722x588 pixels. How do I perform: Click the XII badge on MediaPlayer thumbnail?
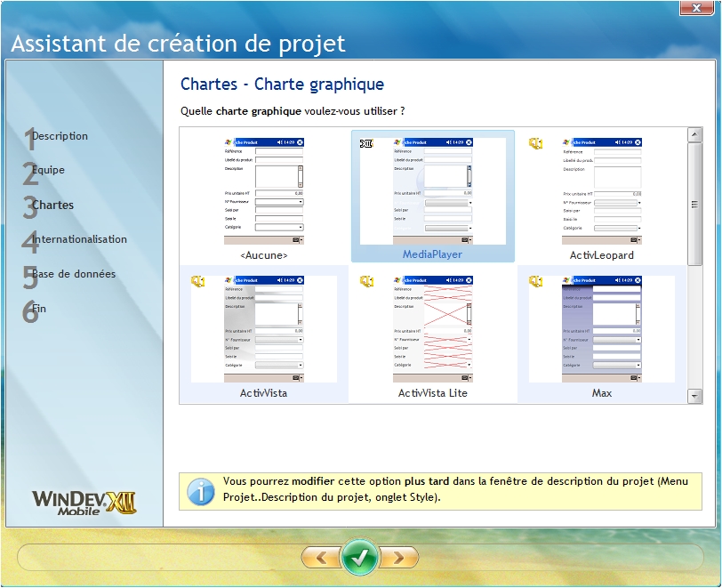366,143
